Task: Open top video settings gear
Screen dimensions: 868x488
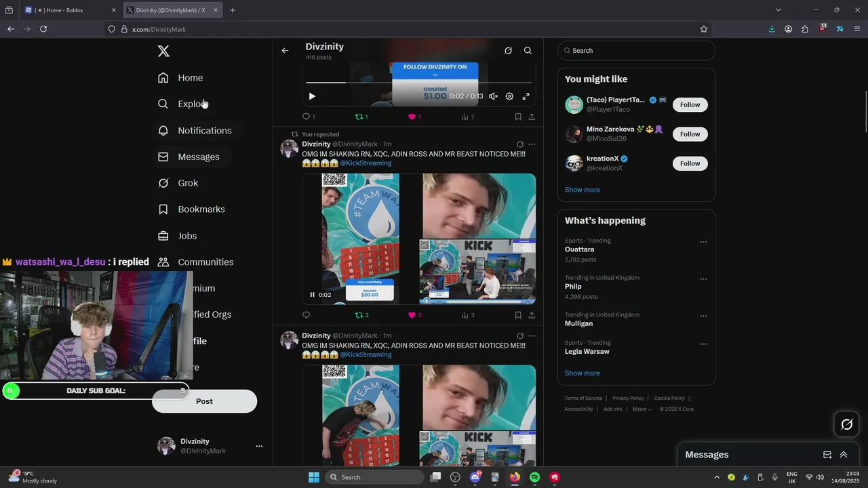Action: (x=509, y=96)
